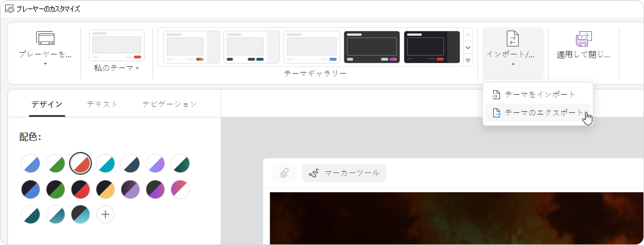Expand the プレーヤーを... dropdown arrow
The height and width of the screenshot is (245, 644).
click(x=45, y=64)
